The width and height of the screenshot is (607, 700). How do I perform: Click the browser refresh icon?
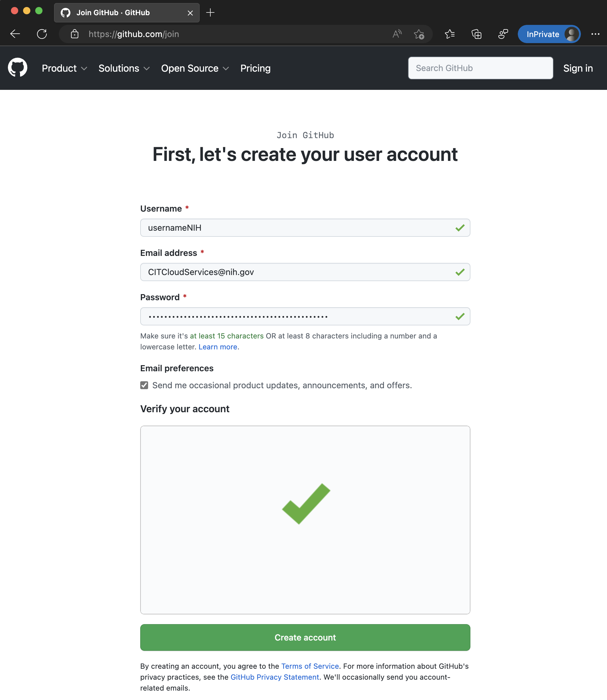[x=42, y=34]
